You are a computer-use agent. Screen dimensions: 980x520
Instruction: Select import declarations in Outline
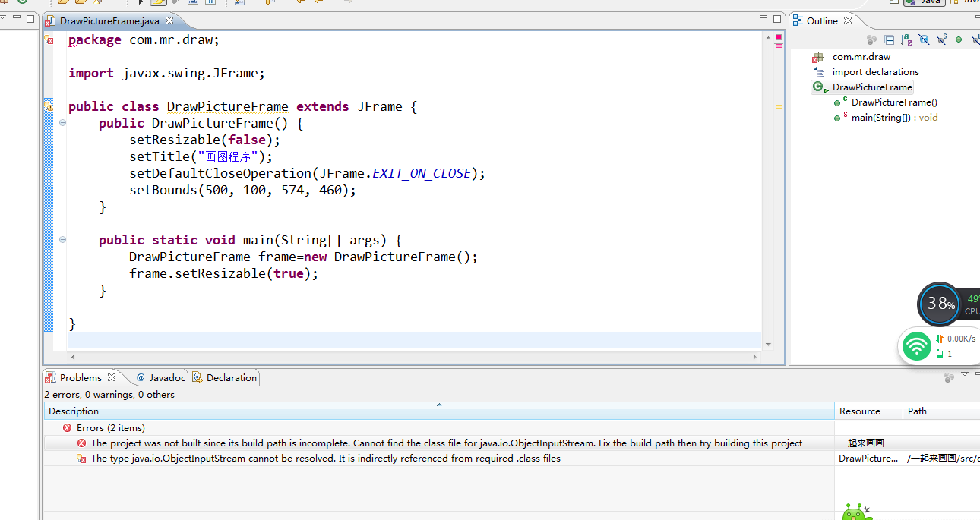tap(875, 72)
